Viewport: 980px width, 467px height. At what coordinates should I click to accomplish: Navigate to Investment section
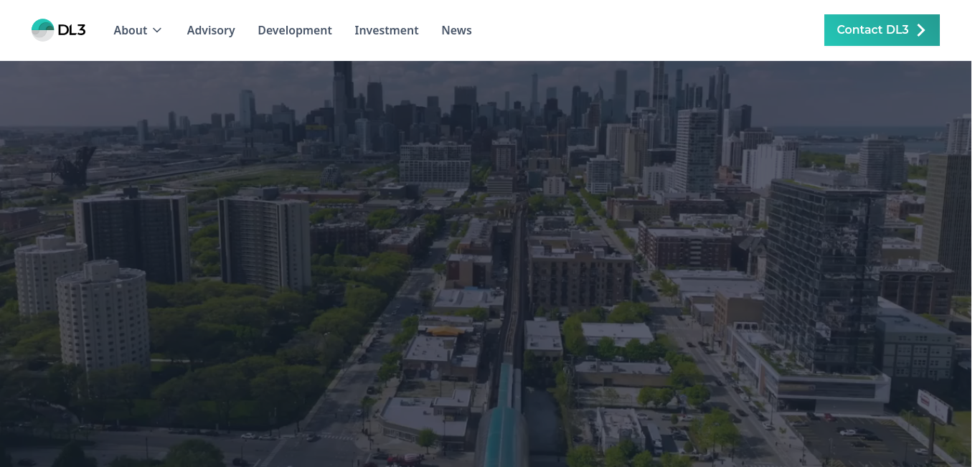point(387,30)
